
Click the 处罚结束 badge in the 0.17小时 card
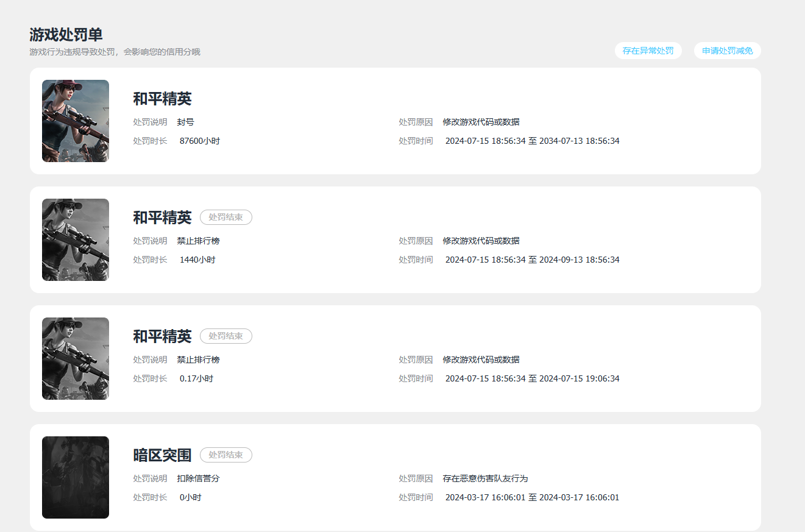[x=226, y=336]
